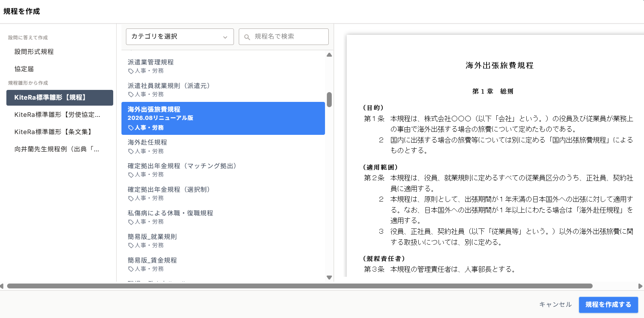This screenshot has height=318, width=644.
Task: Select 簡易版_賃金規程 template
Action: 223,264
